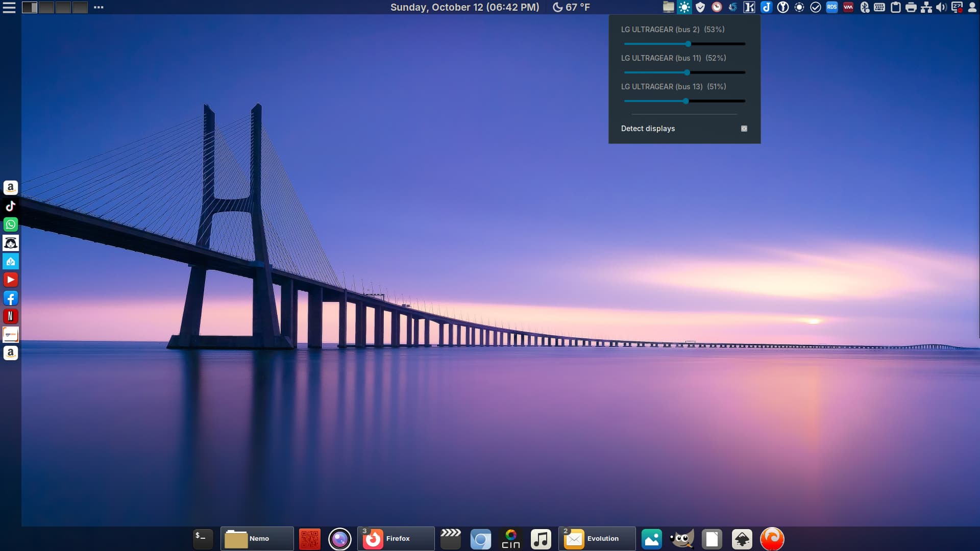Click the Bluetooth tray icon
This screenshot has width=980, height=551.
864,7
